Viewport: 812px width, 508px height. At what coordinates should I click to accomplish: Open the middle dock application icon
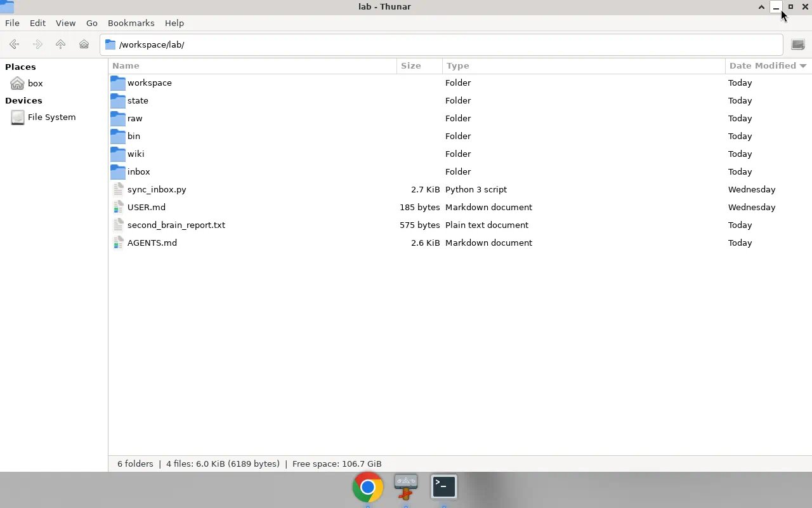tap(406, 487)
